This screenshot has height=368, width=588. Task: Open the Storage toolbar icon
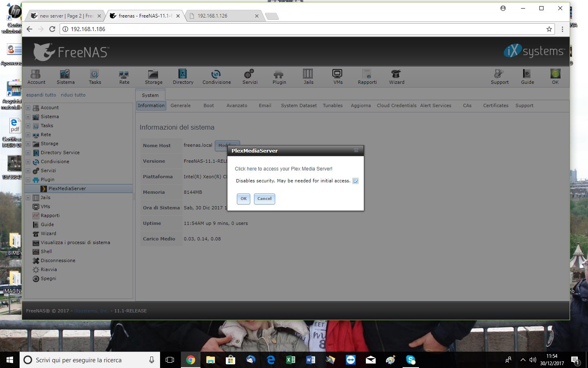coord(154,77)
